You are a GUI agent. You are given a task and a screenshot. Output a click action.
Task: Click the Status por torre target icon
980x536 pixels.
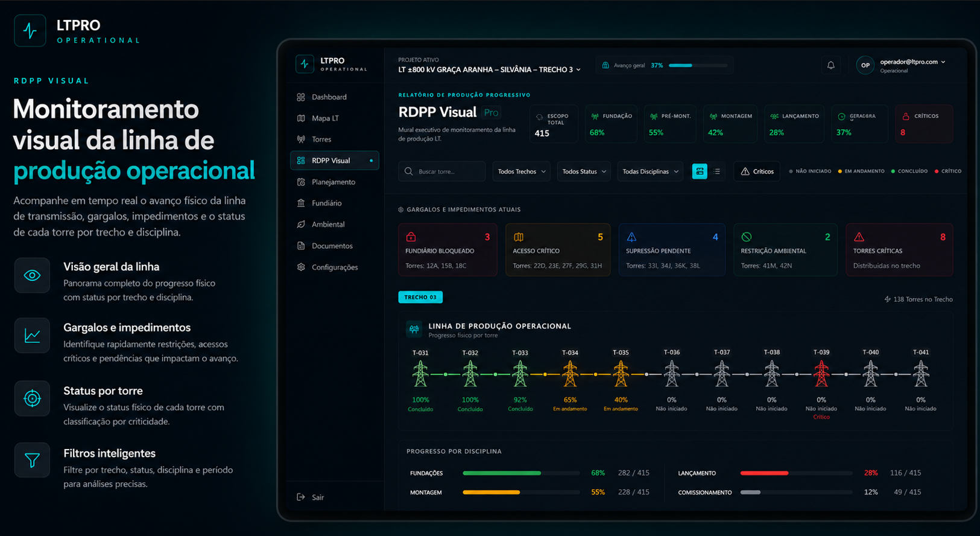coord(32,398)
